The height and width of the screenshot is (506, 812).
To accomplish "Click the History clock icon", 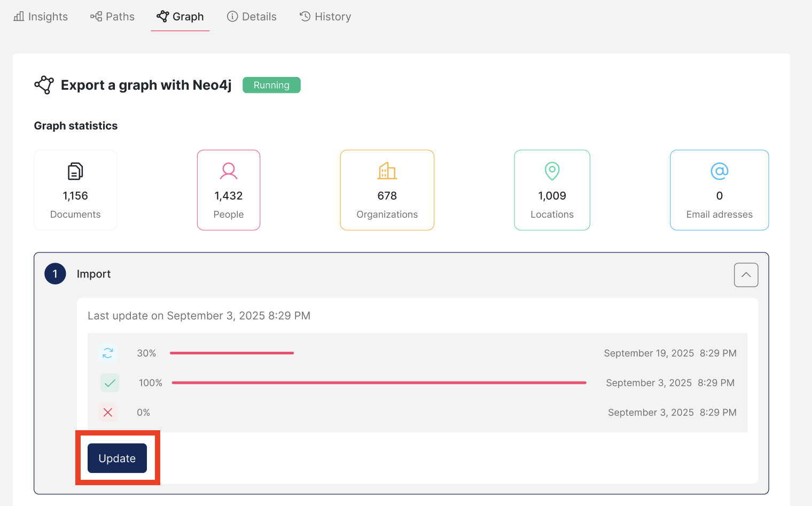I will click(x=304, y=17).
